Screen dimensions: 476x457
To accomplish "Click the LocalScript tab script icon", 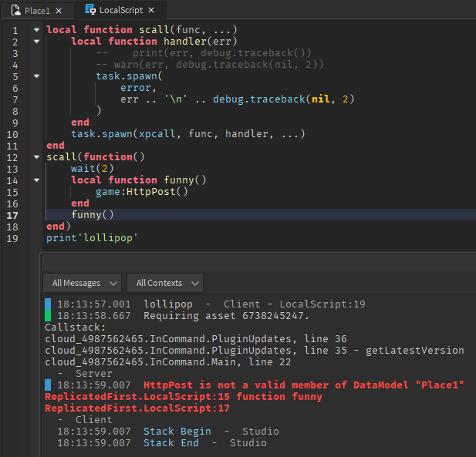I will [x=90, y=10].
